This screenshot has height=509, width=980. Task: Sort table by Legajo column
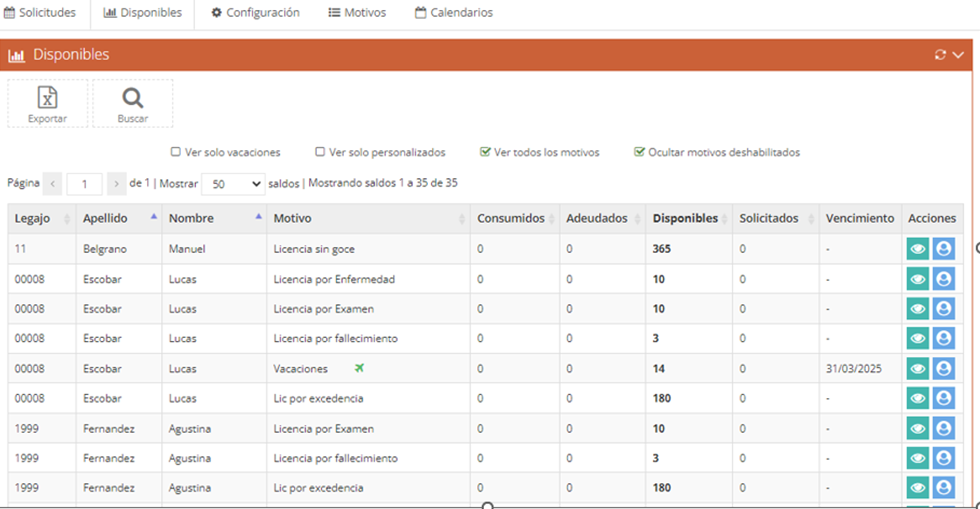point(41,218)
